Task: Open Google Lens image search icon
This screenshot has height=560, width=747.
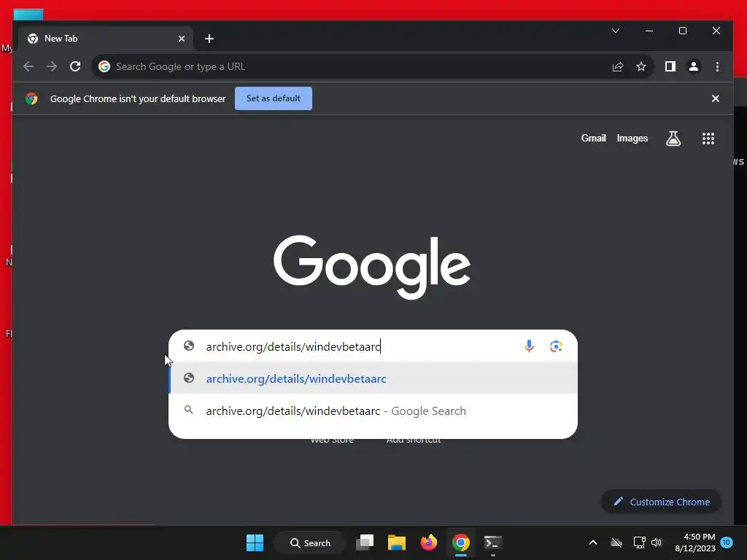Action: [x=556, y=346]
